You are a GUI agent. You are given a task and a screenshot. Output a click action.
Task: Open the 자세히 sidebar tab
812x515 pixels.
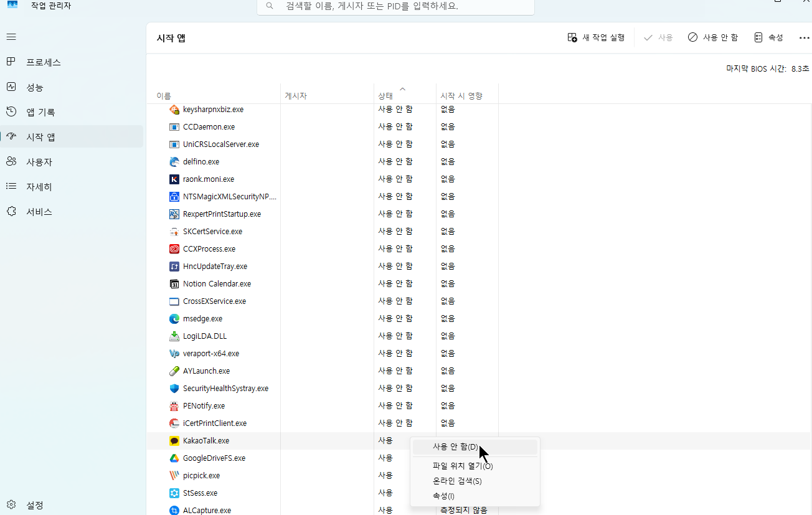72,187
